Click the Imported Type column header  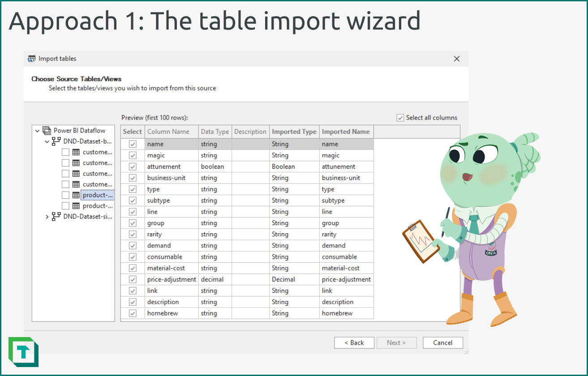pyautogui.click(x=294, y=131)
